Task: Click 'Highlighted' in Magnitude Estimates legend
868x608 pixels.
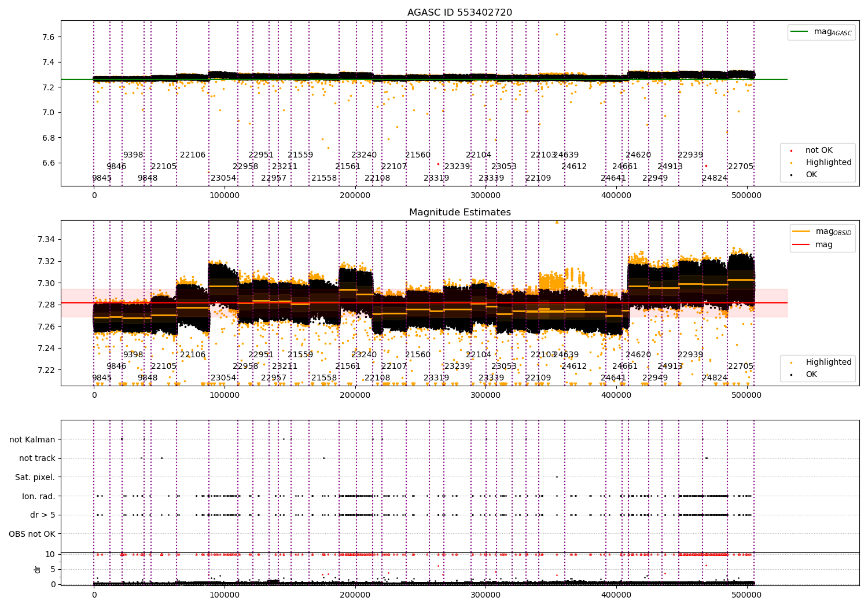Action: pyautogui.click(x=829, y=362)
